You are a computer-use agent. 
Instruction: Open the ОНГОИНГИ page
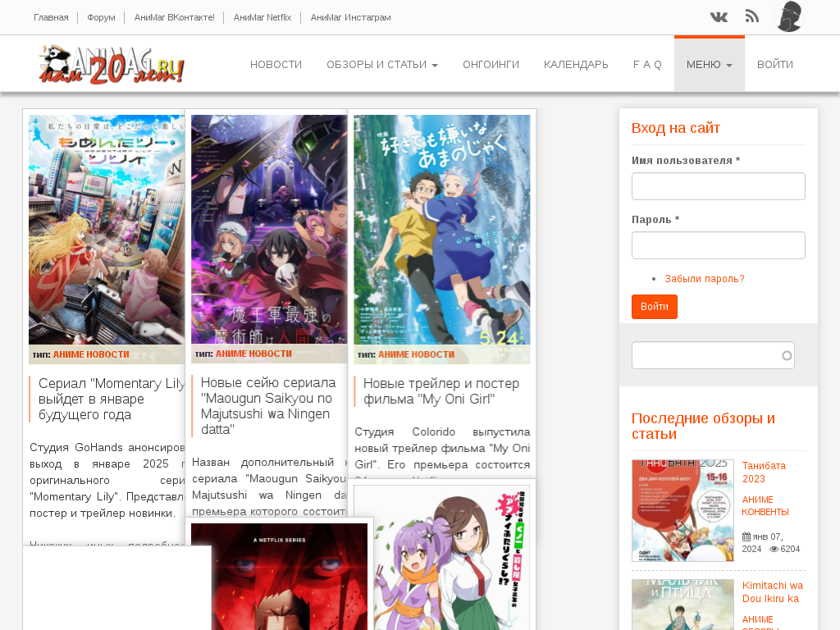pyautogui.click(x=491, y=64)
